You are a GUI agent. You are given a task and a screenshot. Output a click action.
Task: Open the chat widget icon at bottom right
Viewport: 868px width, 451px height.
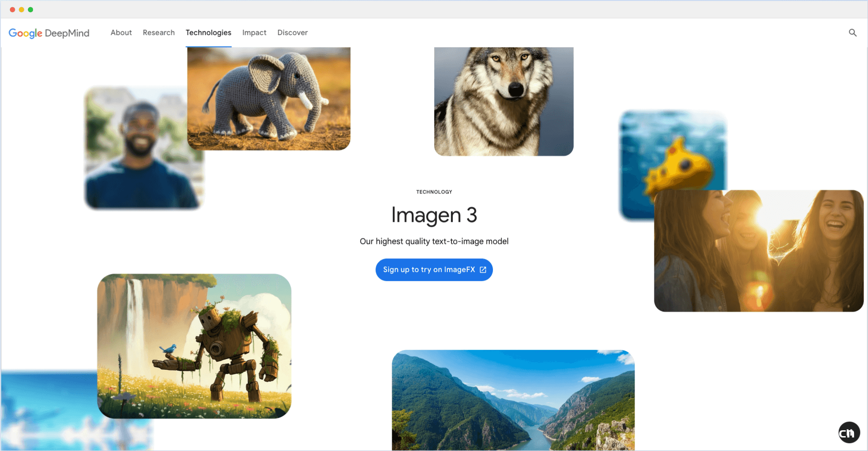pos(849,432)
